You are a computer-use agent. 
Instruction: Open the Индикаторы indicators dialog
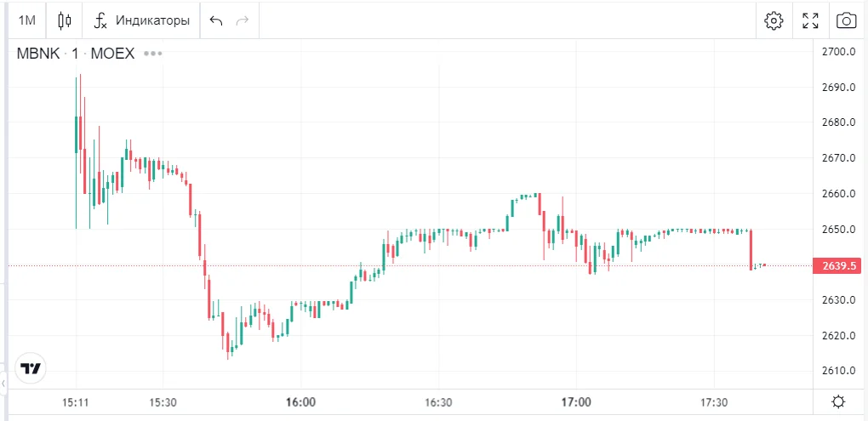pyautogui.click(x=142, y=20)
